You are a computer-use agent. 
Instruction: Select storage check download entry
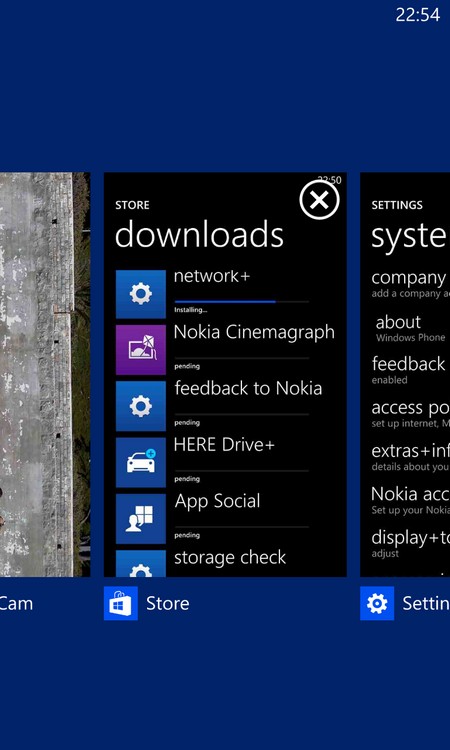230,558
